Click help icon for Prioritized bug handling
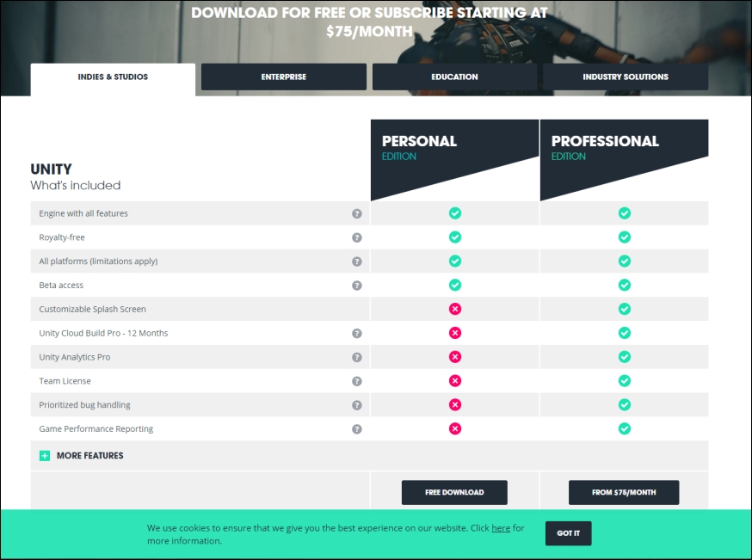 pos(357,405)
